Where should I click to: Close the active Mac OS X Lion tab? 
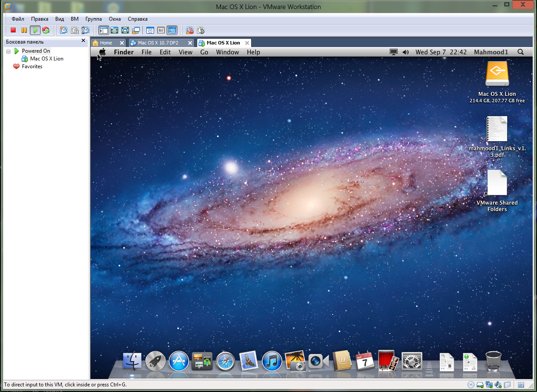(247, 43)
